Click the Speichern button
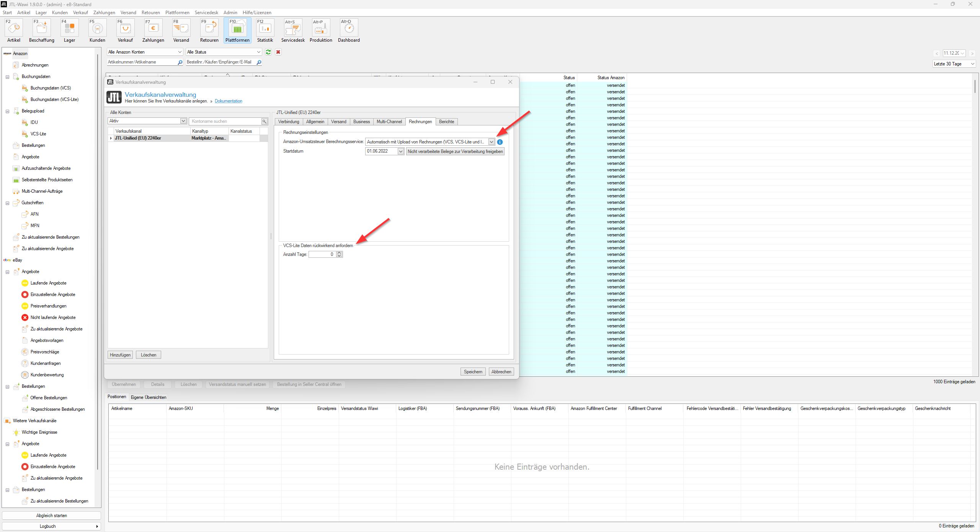 click(473, 372)
